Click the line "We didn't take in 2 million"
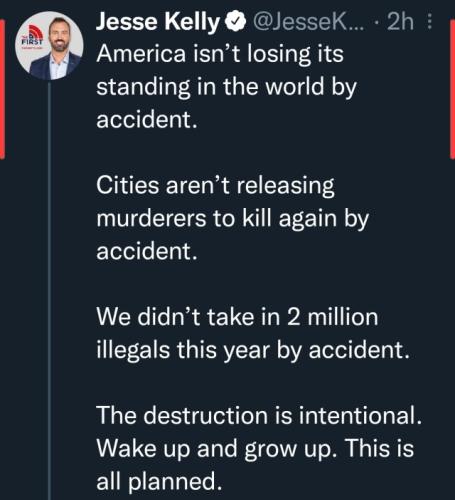 237,317
